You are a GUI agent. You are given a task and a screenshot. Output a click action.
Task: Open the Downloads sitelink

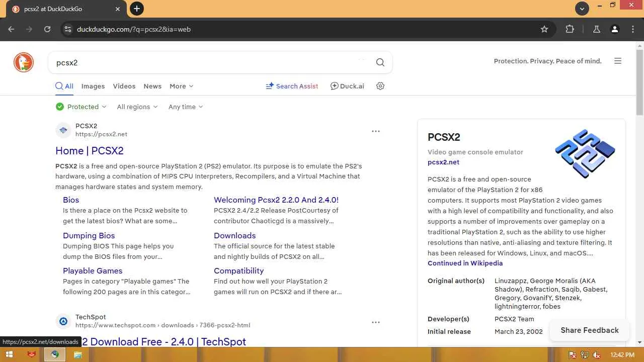point(235,235)
